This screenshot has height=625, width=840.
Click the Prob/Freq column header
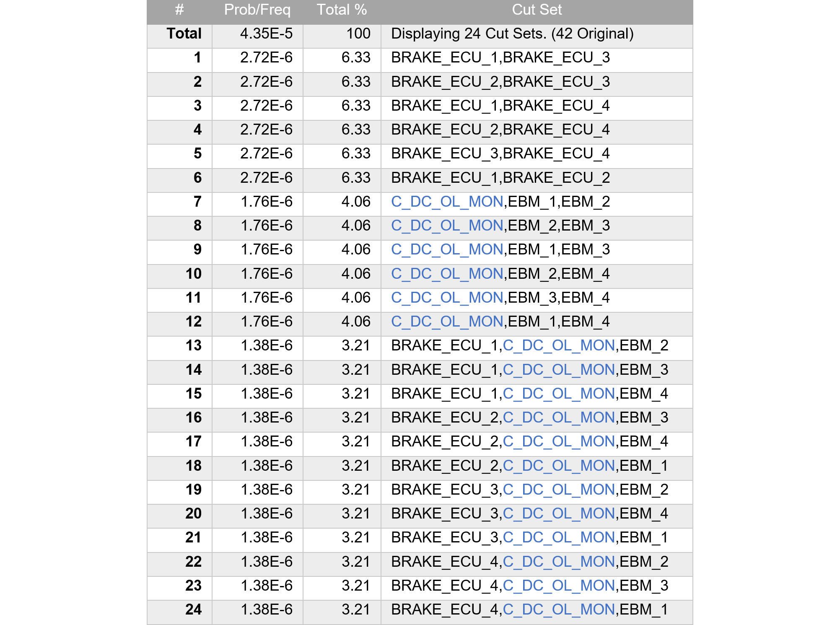(257, 10)
